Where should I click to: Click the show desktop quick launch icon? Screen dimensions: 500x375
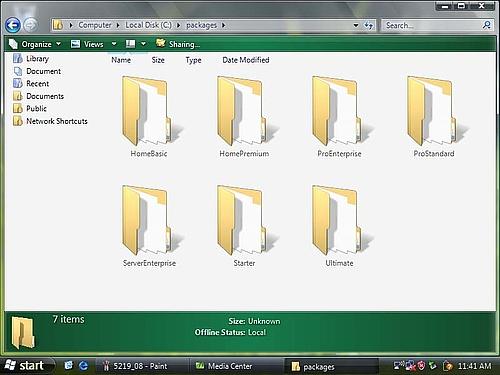click(69, 366)
